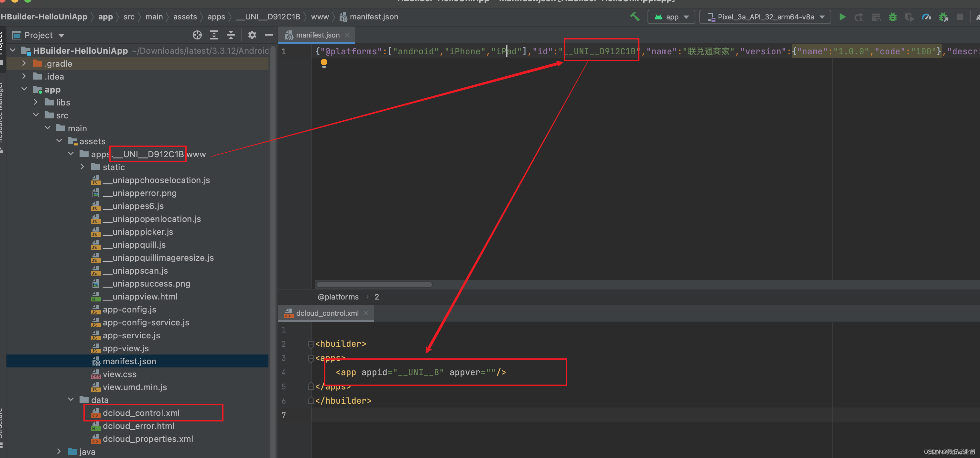Image resolution: width=980 pixels, height=458 pixels.
Task: Close the manifest.json editor tab
Action: tap(347, 35)
